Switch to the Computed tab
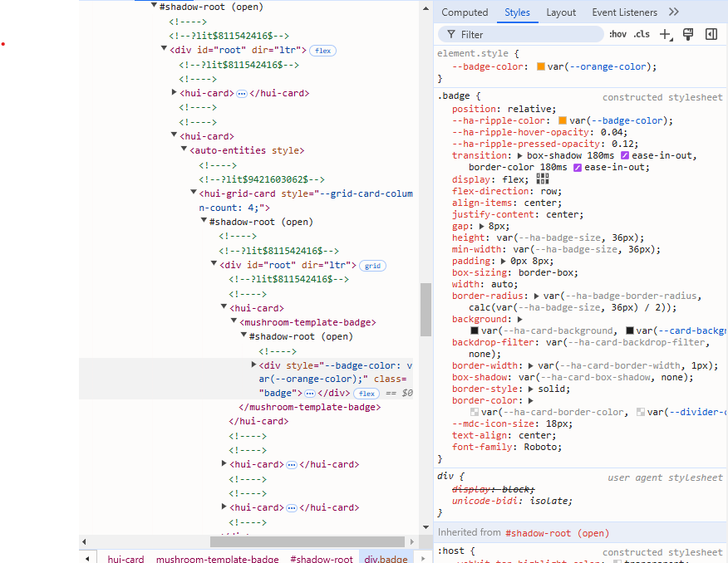 tap(465, 12)
